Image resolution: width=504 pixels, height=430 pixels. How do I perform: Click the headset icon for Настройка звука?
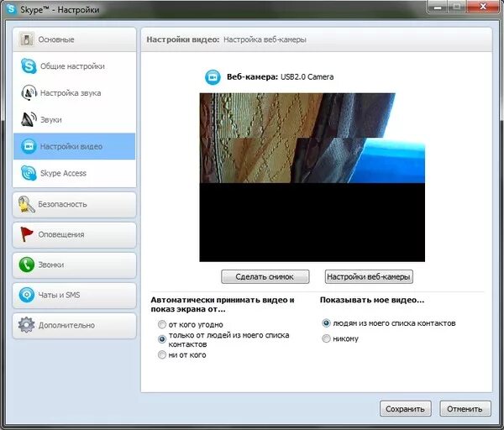(29, 92)
